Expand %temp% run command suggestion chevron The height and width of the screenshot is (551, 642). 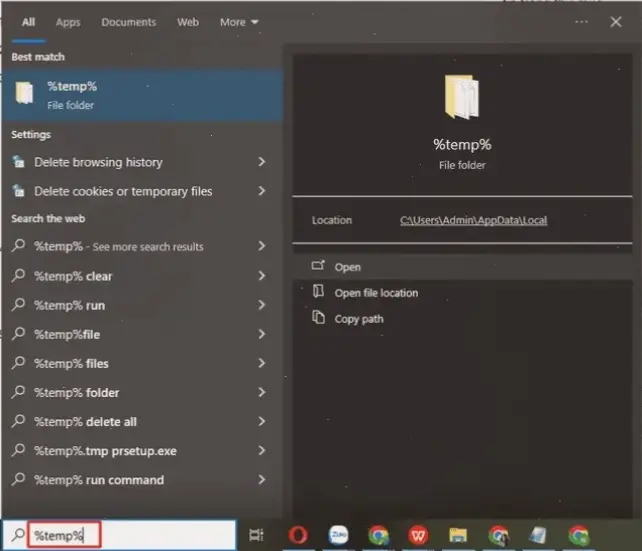[262, 480]
